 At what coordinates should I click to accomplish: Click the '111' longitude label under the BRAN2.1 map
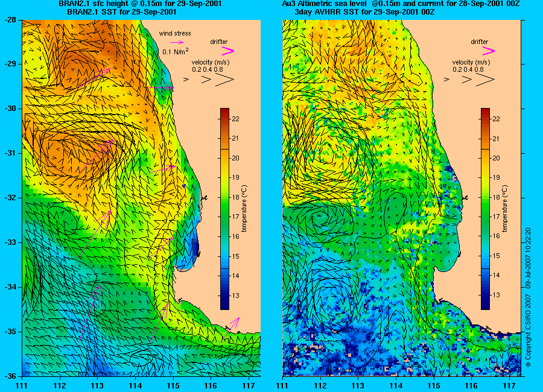[x=22, y=386]
